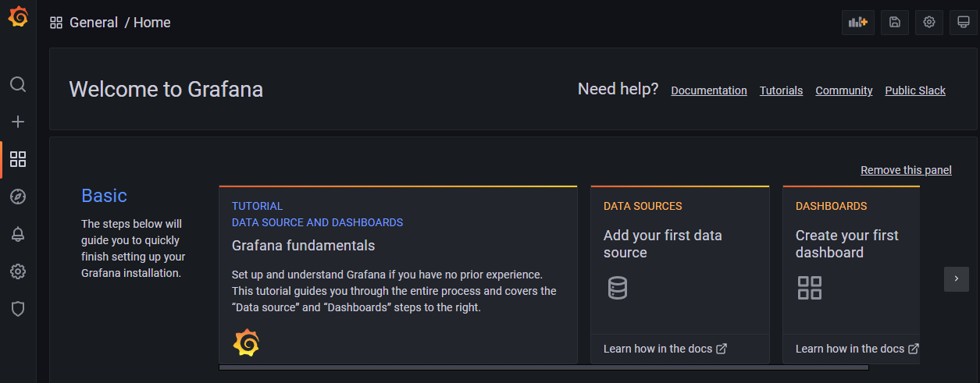This screenshot has height=383, width=980.
Task: Open the Search magnifier in sidebar
Action: [18, 84]
